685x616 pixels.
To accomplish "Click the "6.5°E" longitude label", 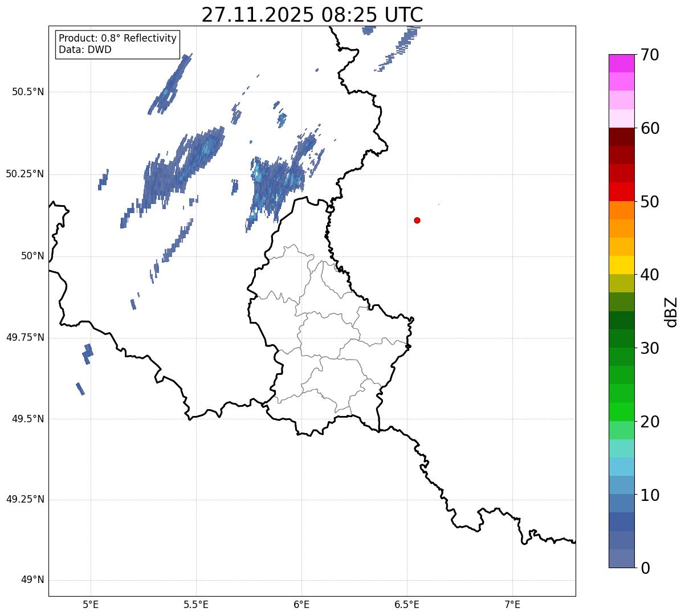I will [x=407, y=604].
